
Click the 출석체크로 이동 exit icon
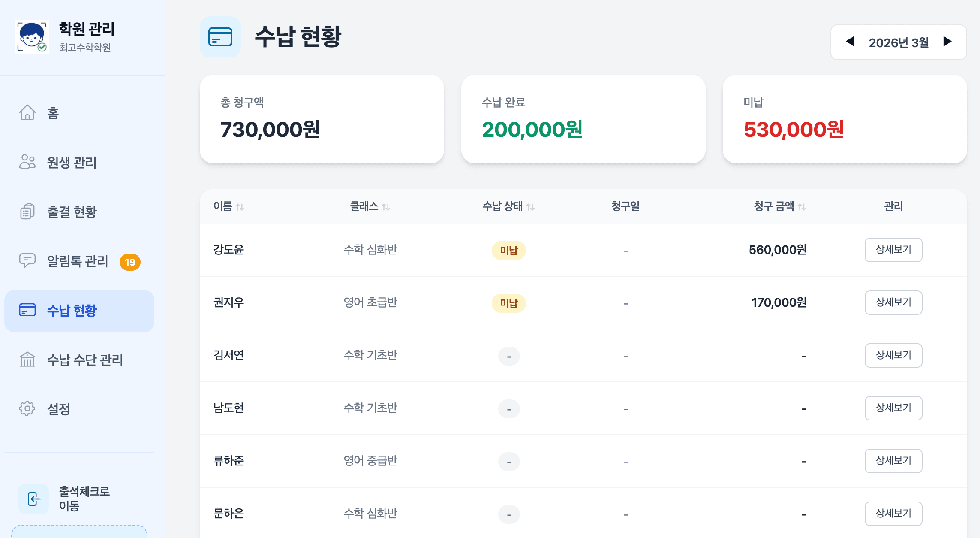point(33,499)
